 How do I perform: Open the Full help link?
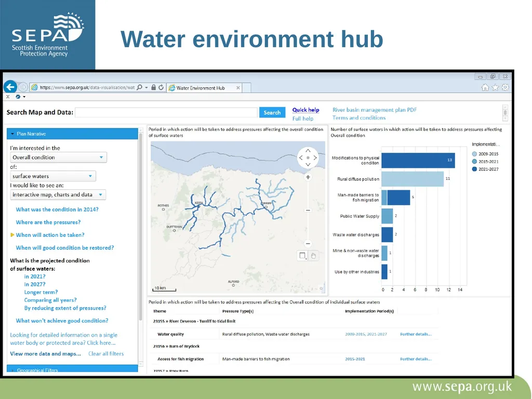pyautogui.click(x=303, y=118)
